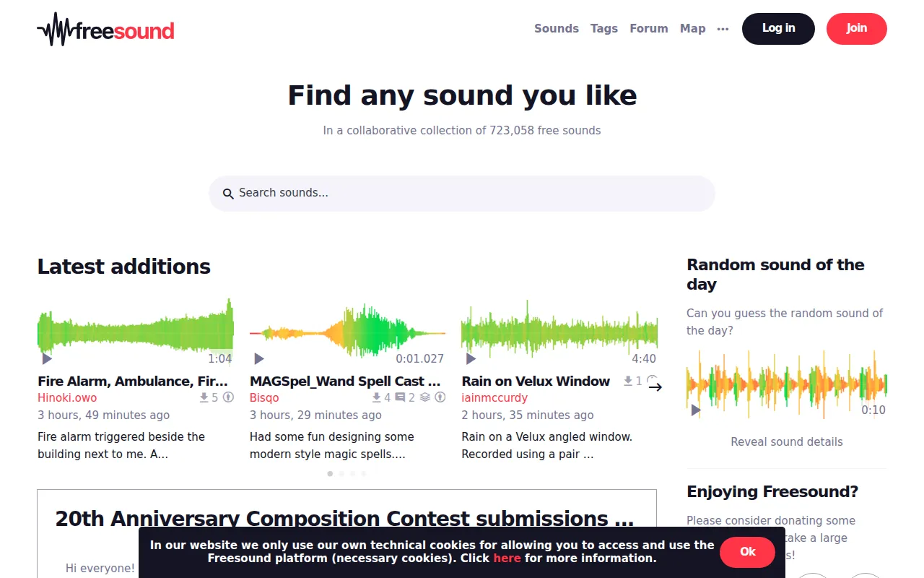924x578 pixels.
Task: Open the 20th Anniversary Composition Contest post
Action: pyautogui.click(x=345, y=519)
